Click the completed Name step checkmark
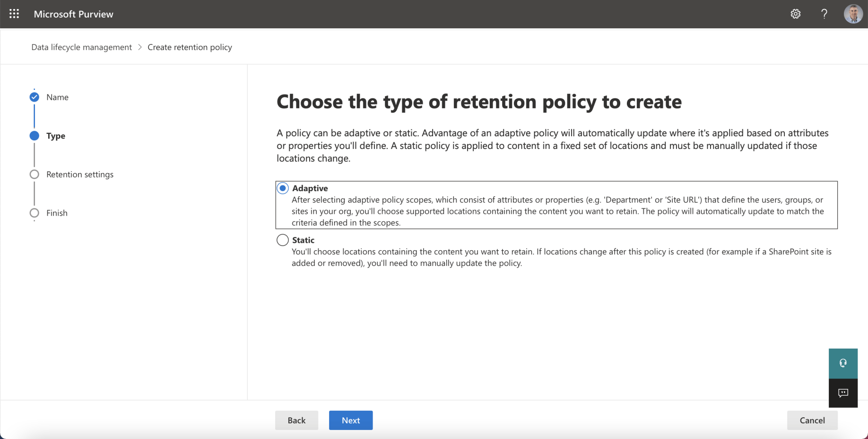Viewport: 868px width, 439px height. point(35,97)
